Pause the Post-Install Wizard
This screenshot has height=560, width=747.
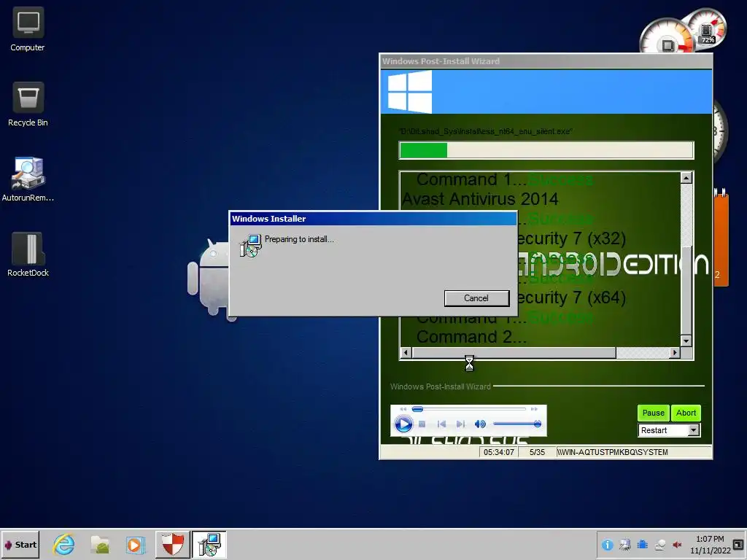(x=653, y=413)
